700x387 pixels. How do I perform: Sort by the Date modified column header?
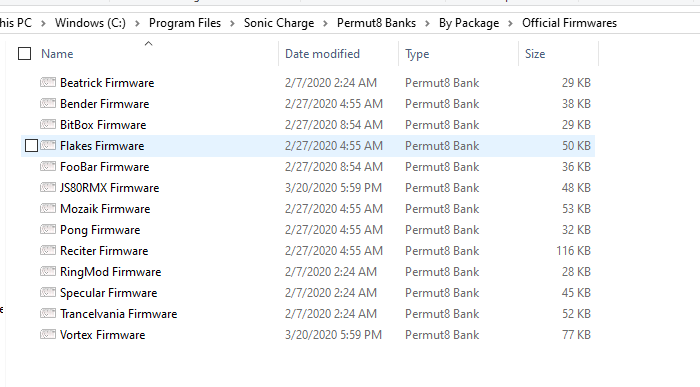coord(322,54)
